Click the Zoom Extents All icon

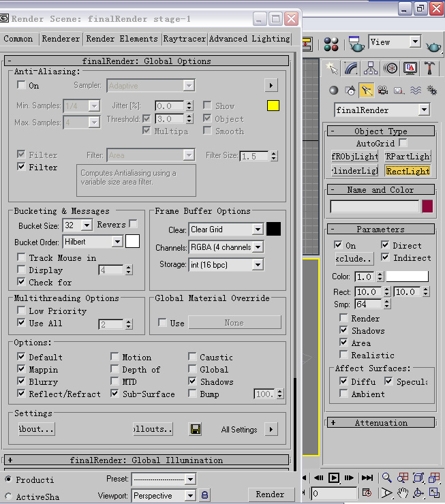(434, 477)
